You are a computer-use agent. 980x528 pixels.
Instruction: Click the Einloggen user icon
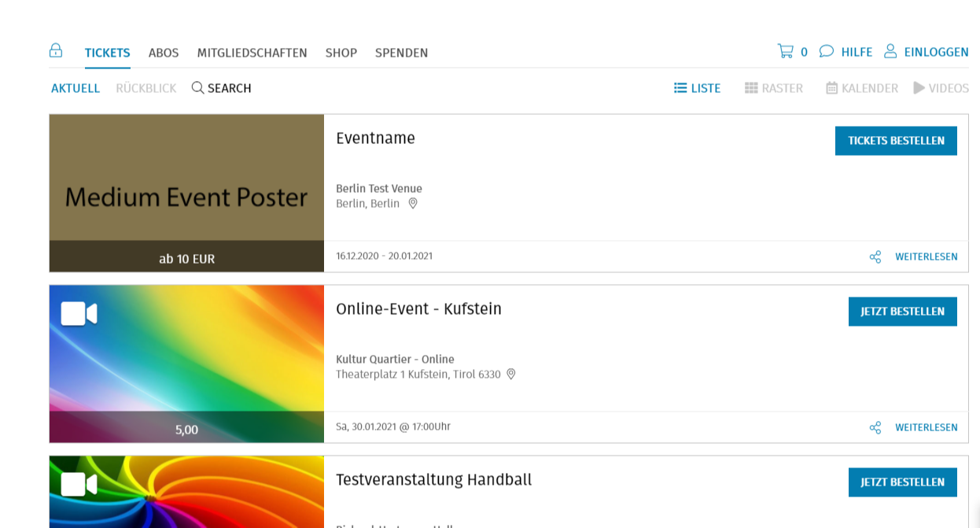[890, 52]
